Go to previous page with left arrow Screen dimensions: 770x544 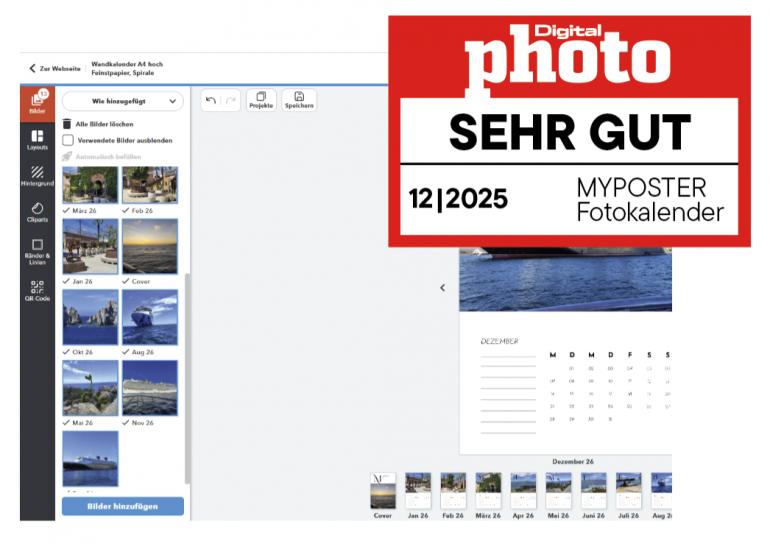[442, 288]
